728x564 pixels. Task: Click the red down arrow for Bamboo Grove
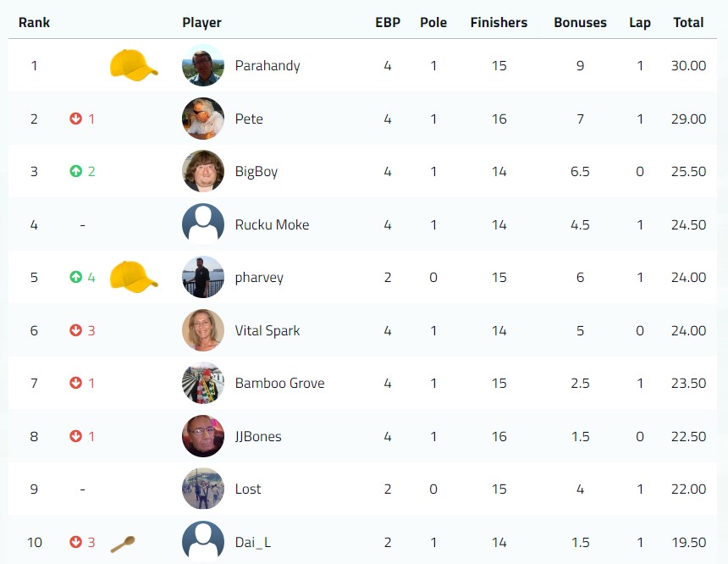pos(75,383)
